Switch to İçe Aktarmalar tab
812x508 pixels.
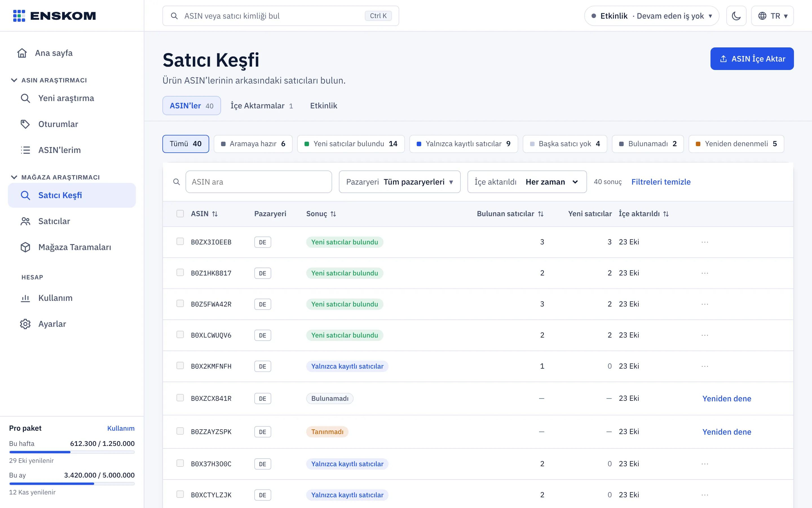pyautogui.click(x=262, y=106)
